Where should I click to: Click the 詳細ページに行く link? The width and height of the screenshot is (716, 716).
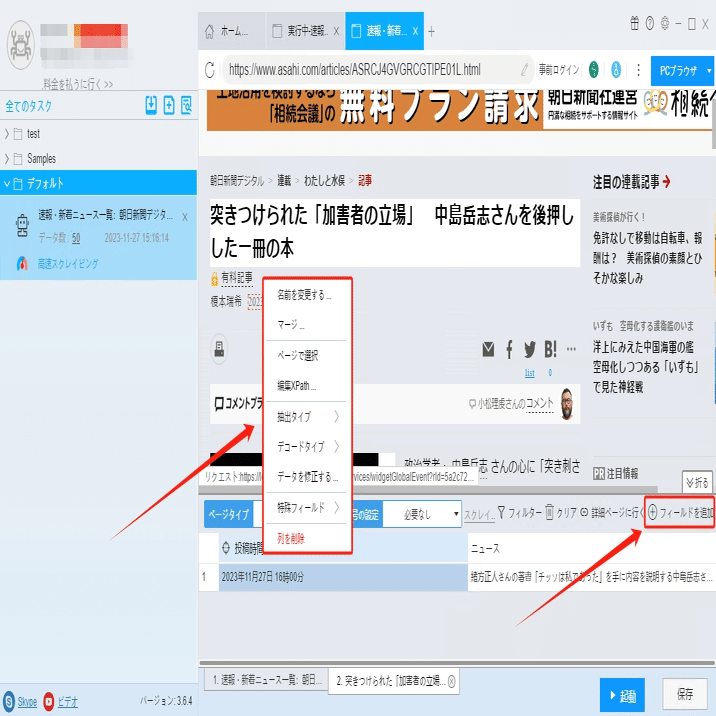point(612,512)
